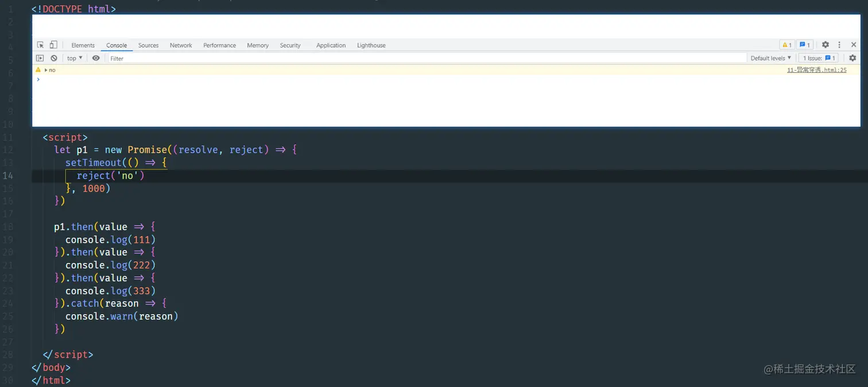The height and width of the screenshot is (387, 868).
Task: Click the warning triangle icon beside 'no'
Action: pos(38,69)
